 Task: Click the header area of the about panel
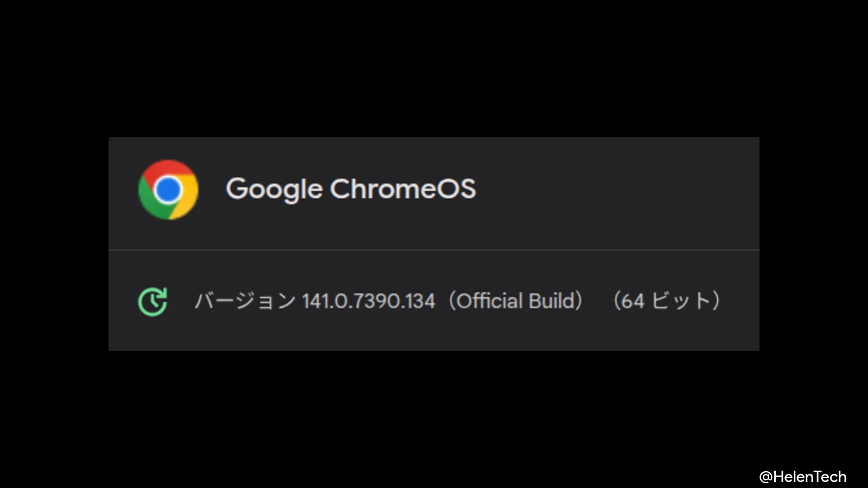coord(434,192)
